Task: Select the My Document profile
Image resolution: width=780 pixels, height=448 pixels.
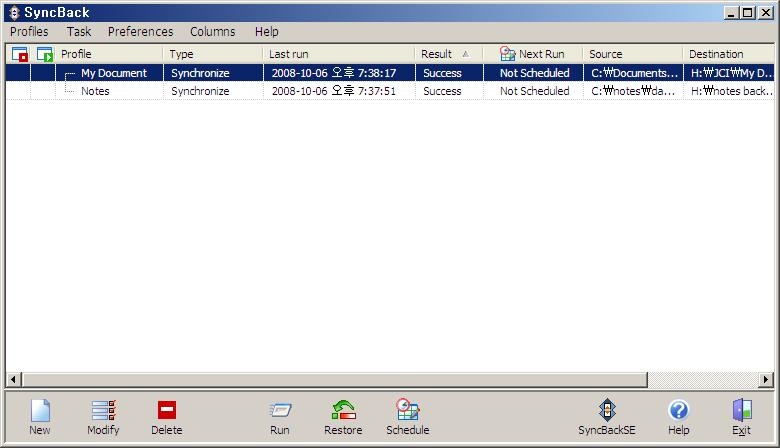Action: pyautogui.click(x=114, y=73)
